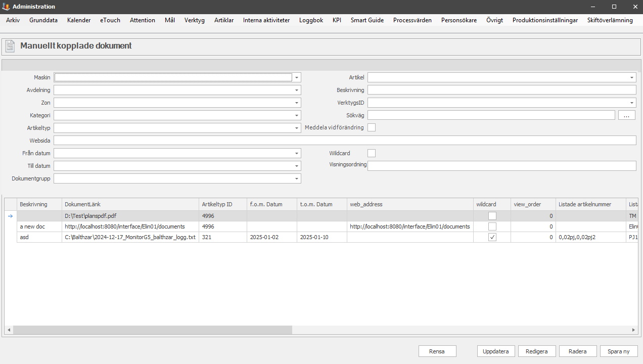Select the 'a new doc' description cell
Viewport: 643px width, 364px height.
point(39,226)
